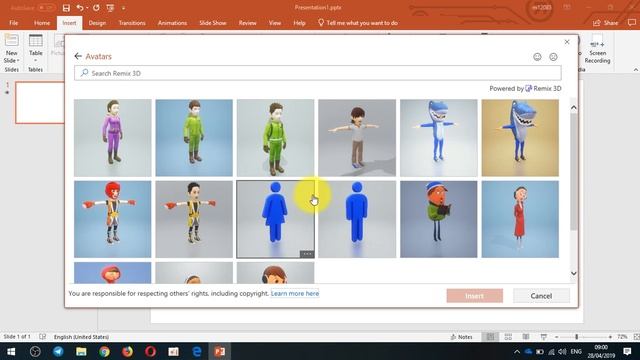Click the Insert button in dialog
Screen dimensions: 640x360
[475, 296]
